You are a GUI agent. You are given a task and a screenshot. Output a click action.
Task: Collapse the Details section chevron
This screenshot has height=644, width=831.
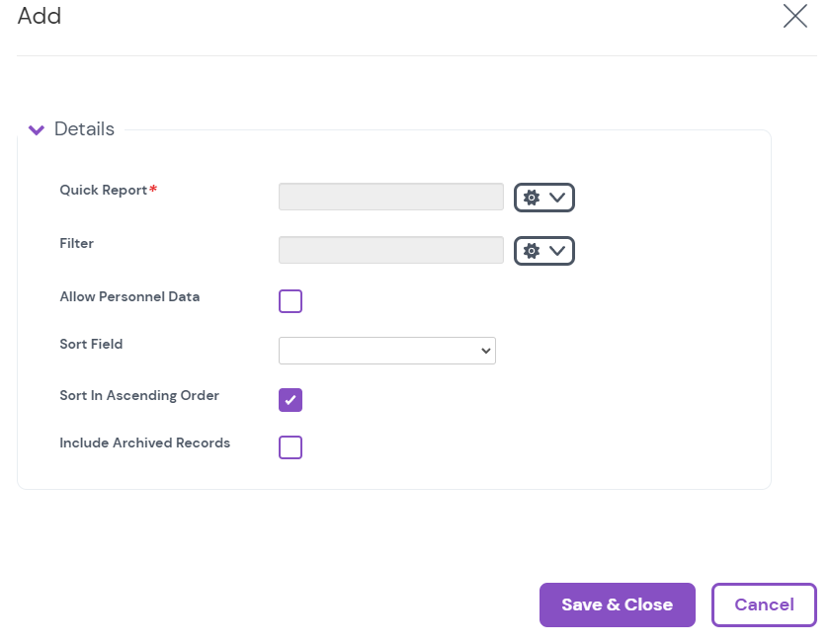[x=37, y=129]
